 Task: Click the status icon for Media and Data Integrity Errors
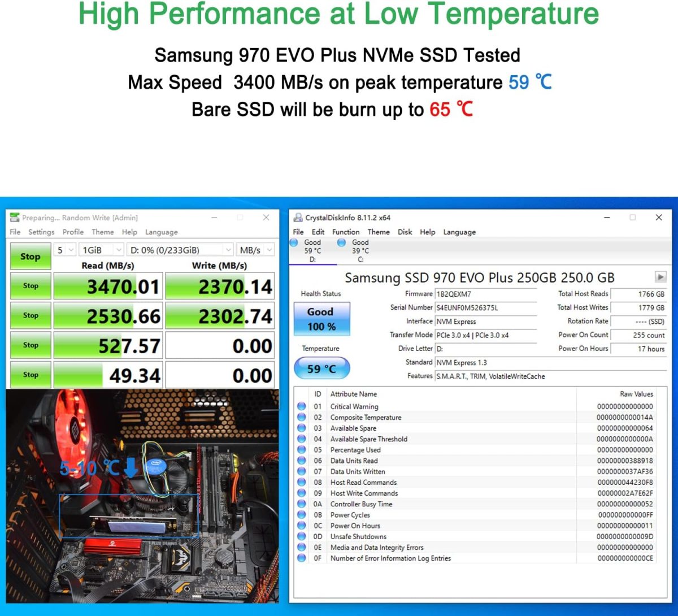tap(302, 547)
